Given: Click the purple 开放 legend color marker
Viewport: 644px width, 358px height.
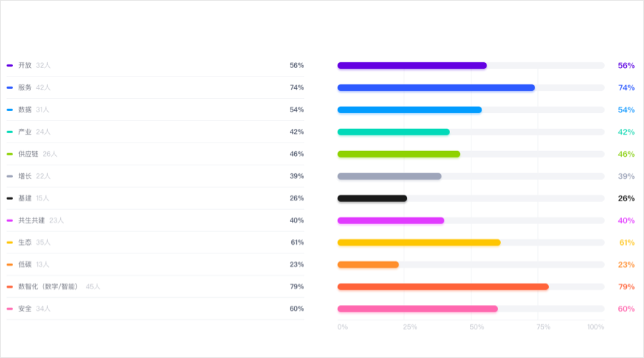Looking at the screenshot, I should click(10, 65).
